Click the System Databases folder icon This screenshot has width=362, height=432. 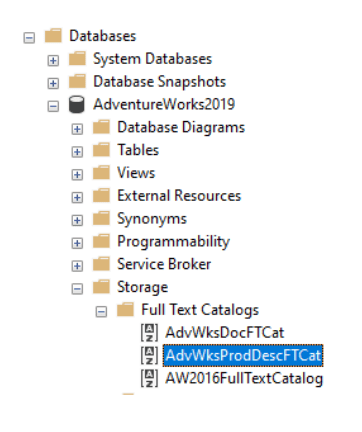(x=77, y=58)
